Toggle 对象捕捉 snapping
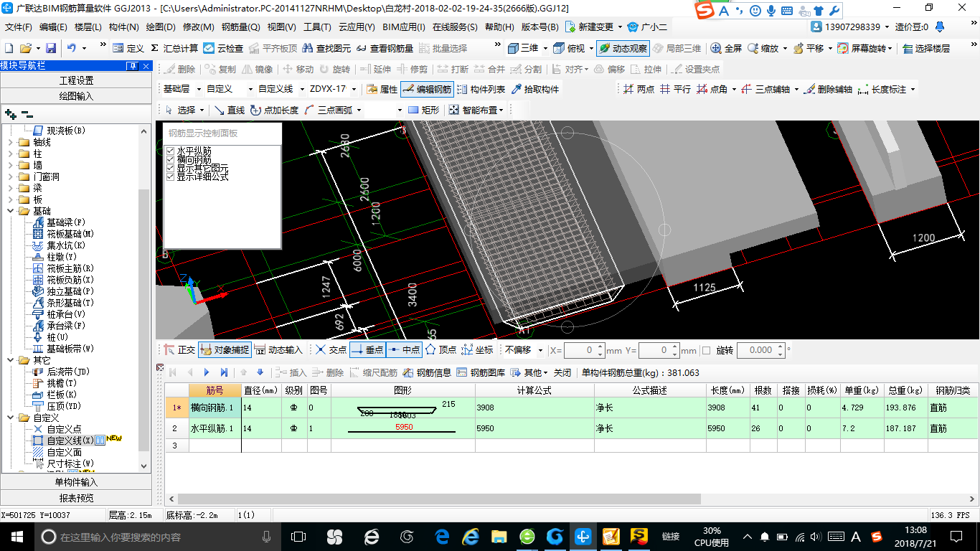980x551 pixels. click(225, 350)
